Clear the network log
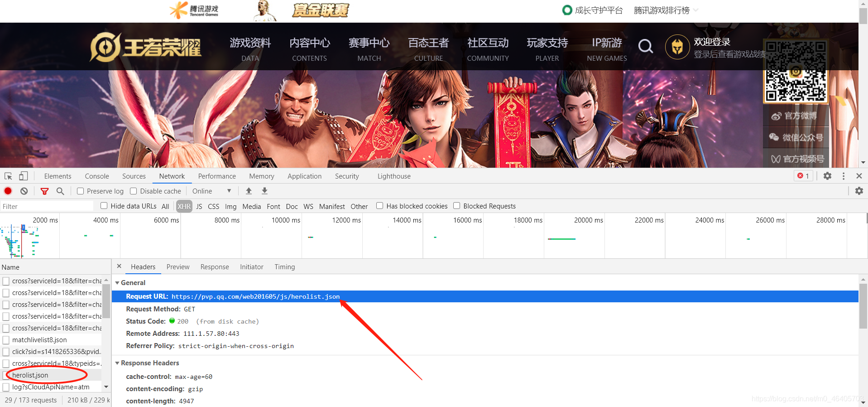 [x=24, y=191]
